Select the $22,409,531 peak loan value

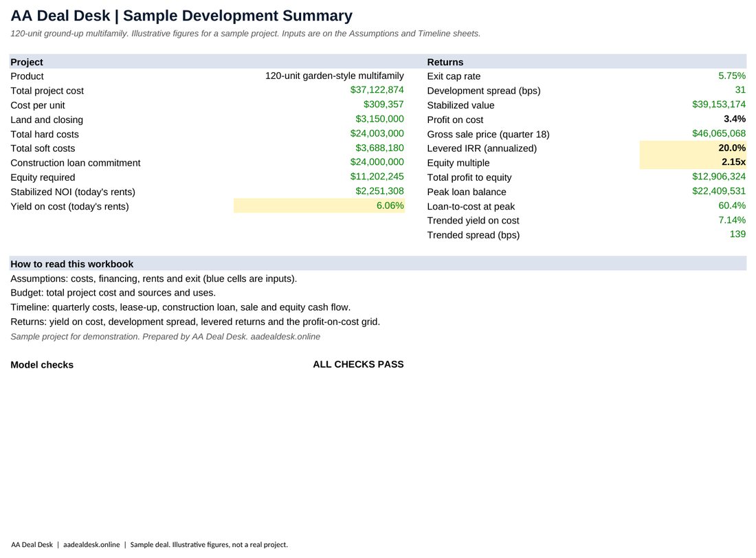click(719, 191)
